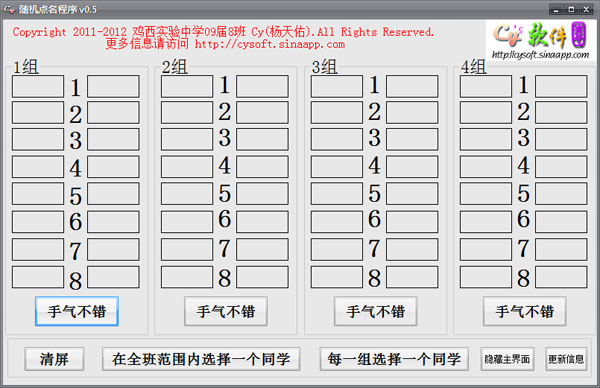Select right box of row 8 in 2组
Screen dimensions: 600x388
pyautogui.click(x=262, y=277)
